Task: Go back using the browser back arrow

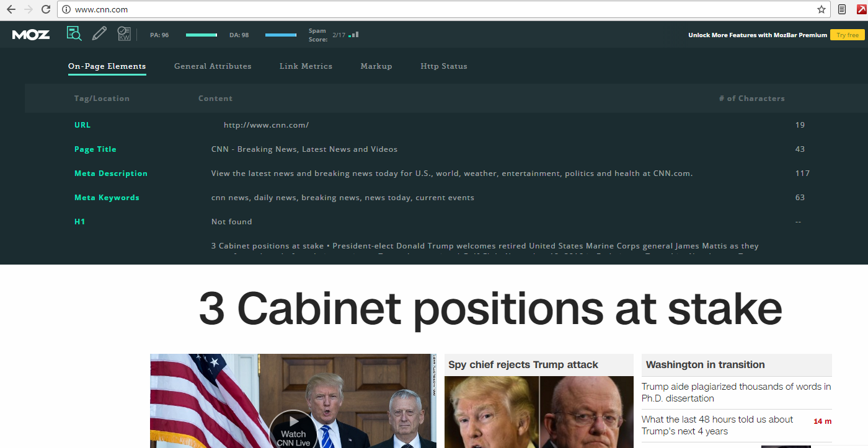Action: pyautogui.click(x=11, y=9)
